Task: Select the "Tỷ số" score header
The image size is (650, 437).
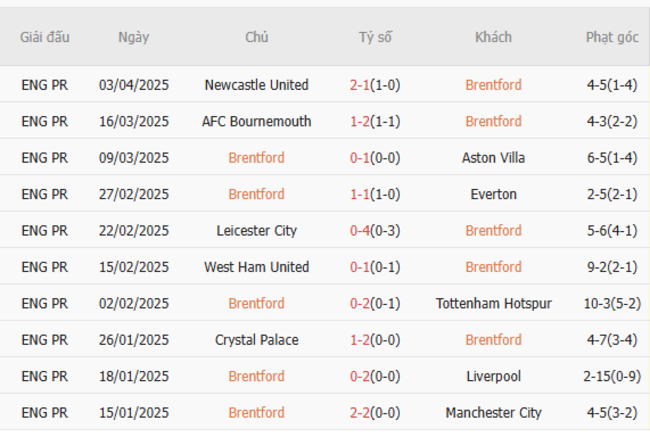Action: pos(375,37)
